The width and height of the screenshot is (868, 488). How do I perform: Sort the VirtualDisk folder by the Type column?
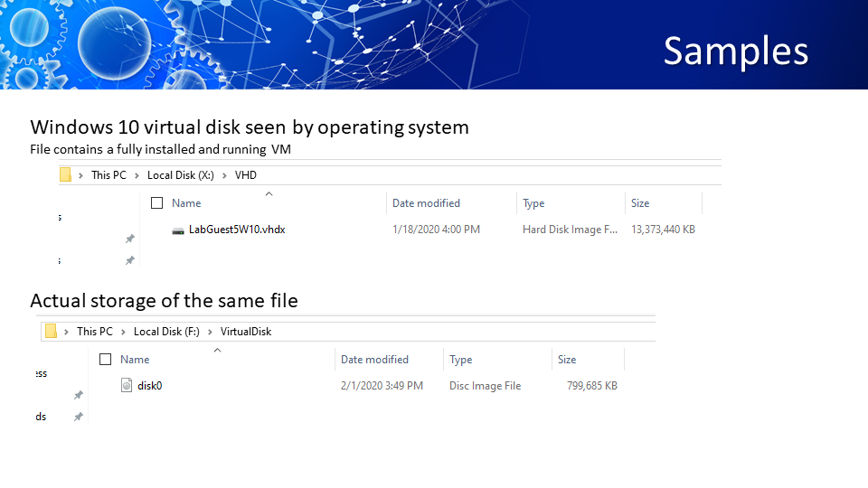(460, 359)
